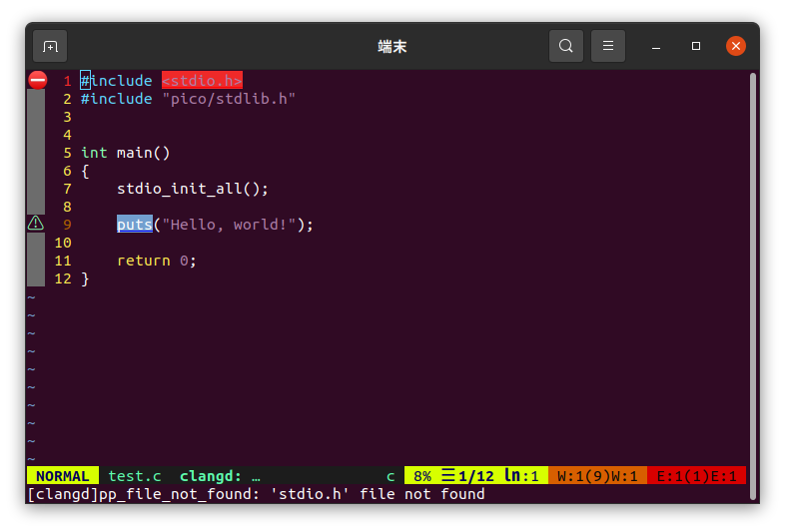This screenshot has height=532, width=785.
Task: Click the #include on line 2
Action: 116,99
